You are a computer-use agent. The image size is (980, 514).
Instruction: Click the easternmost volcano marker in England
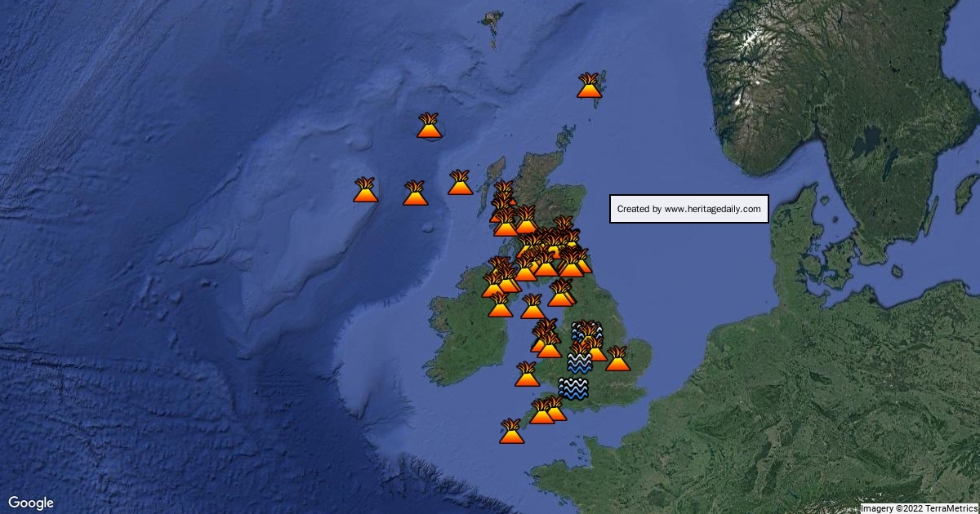(617, 359)
